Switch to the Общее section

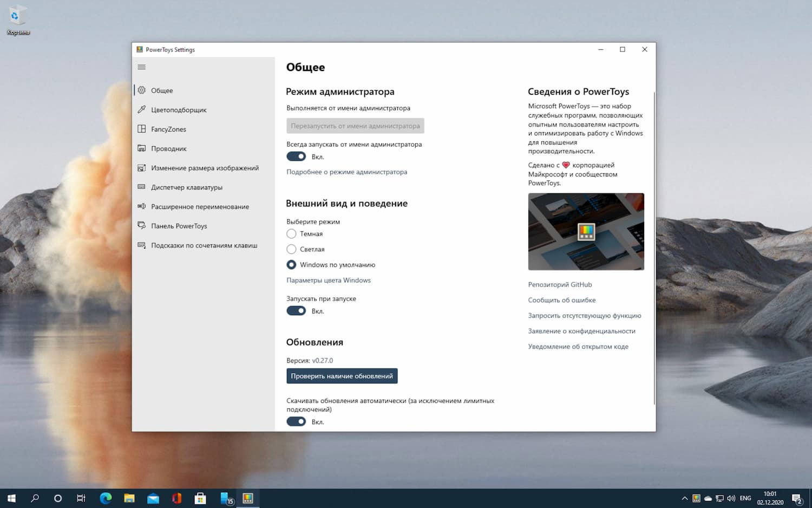point(161,90)
